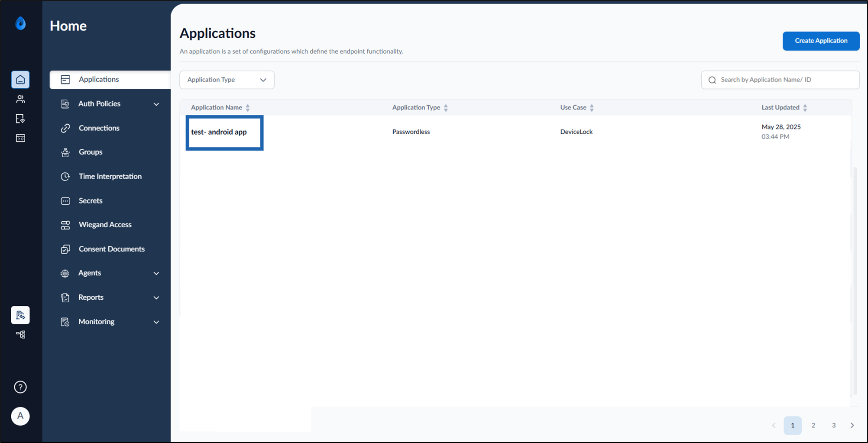Select page 1 in pagination
The image size is (868, 443).
(x=793, y=425)
